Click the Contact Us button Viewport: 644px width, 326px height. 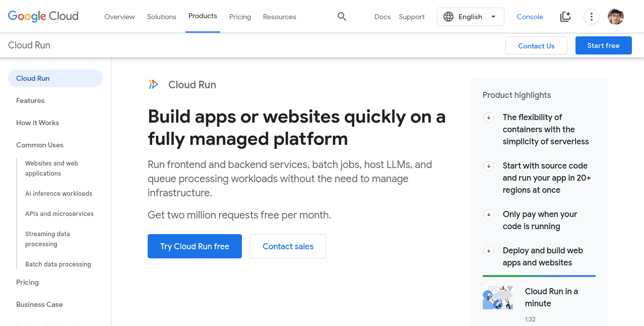click(x=536, y=45)
